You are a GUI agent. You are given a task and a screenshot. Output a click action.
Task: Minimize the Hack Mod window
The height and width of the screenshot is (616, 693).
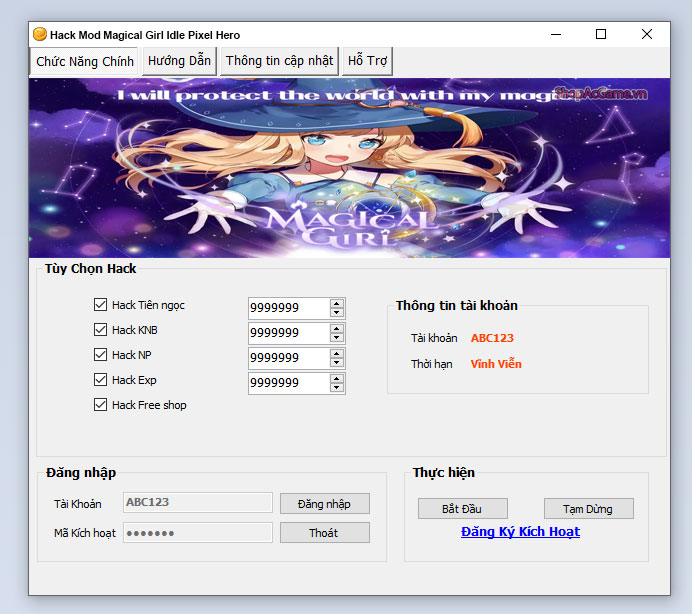(x=556, y=34)
